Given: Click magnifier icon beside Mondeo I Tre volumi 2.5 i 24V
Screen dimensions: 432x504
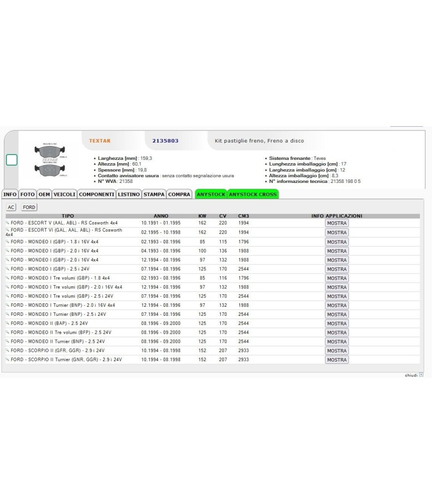Looking at the screenshot, I should coord(7,296).
